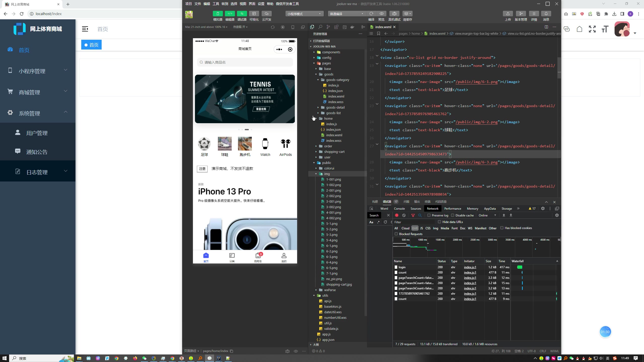Open the 详情 details panel
Image resolution: width=644 pixels, height=362 pixels.
click(534, 14)
